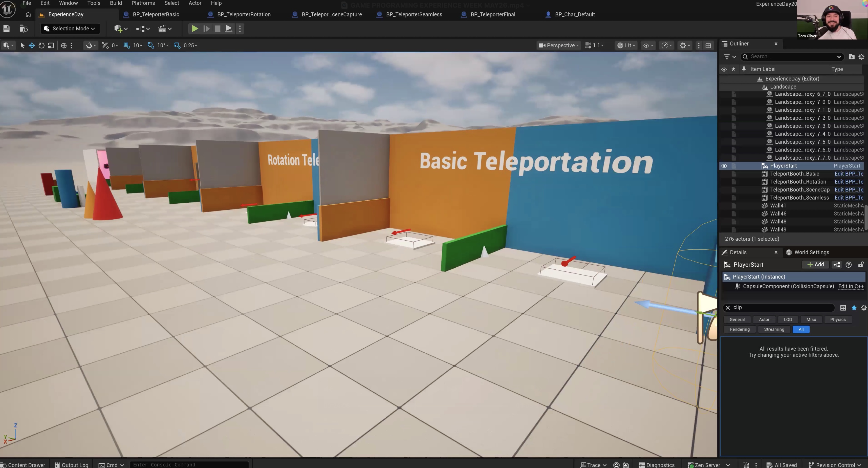Open the Trace dropdown in status bar
The width and height of the screenshot is (868, 468).
(593, 465)
